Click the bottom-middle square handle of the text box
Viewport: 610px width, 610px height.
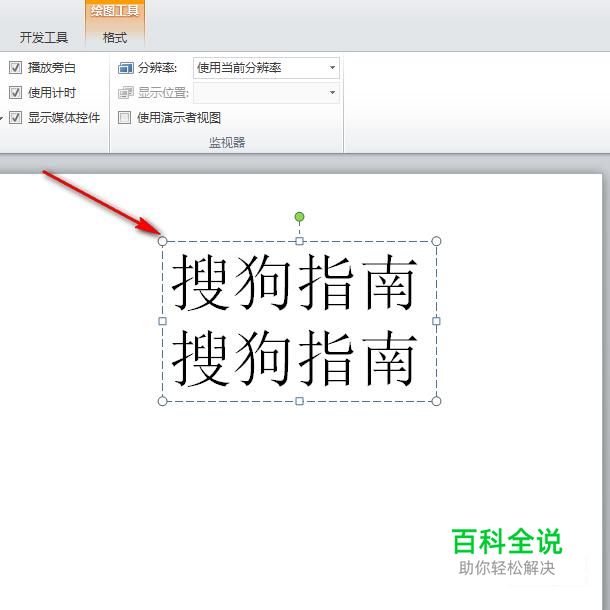coord(299,401)
